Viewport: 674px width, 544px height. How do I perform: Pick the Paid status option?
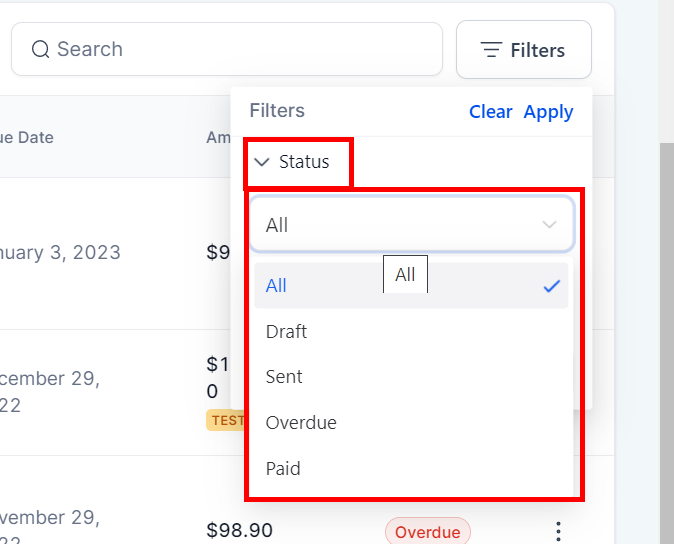(283, 468)
